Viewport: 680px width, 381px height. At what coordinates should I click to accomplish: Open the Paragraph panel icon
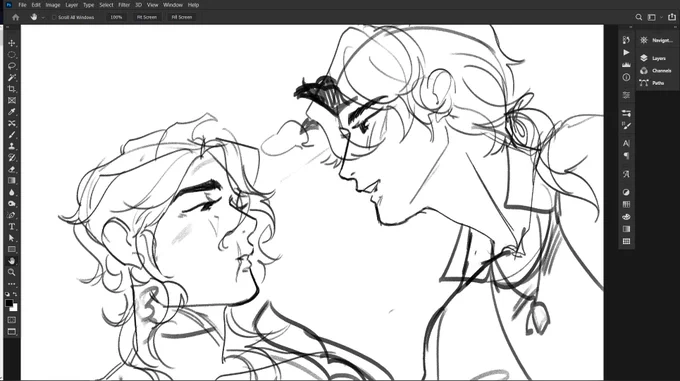click(x=626, y=156)
